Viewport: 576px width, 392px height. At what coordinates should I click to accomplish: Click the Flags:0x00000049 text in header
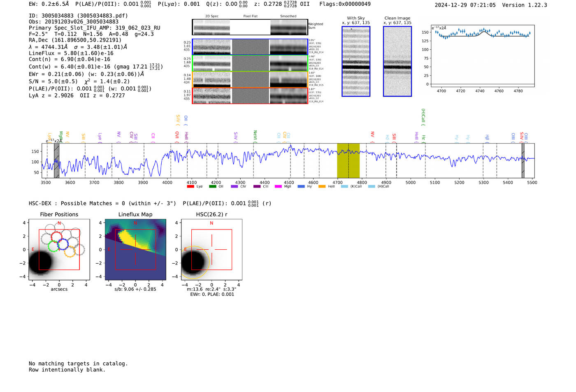345,4
